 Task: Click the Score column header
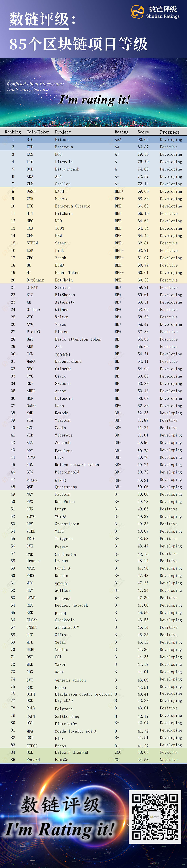pos(143,132)
